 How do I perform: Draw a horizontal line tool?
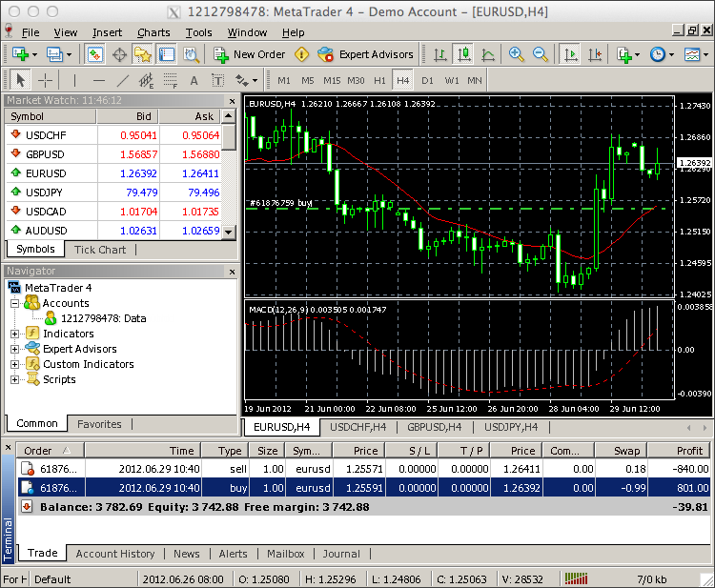click(x=98, y=81)
